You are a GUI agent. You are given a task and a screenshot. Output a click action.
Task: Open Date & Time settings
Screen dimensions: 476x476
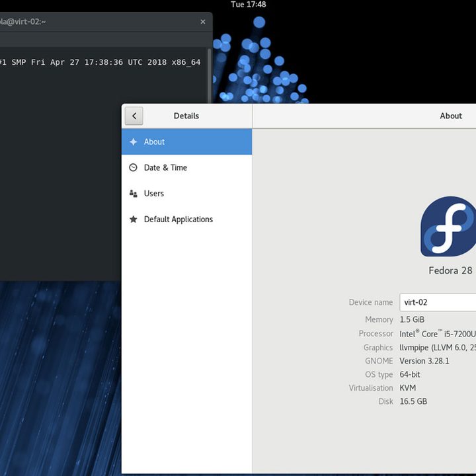coord(186,167)
